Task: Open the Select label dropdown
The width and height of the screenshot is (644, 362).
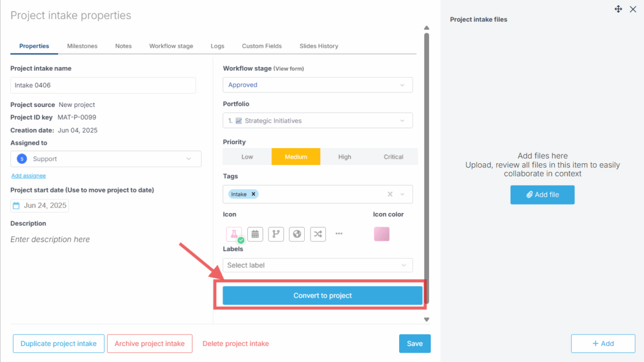Action: [317, 265]
